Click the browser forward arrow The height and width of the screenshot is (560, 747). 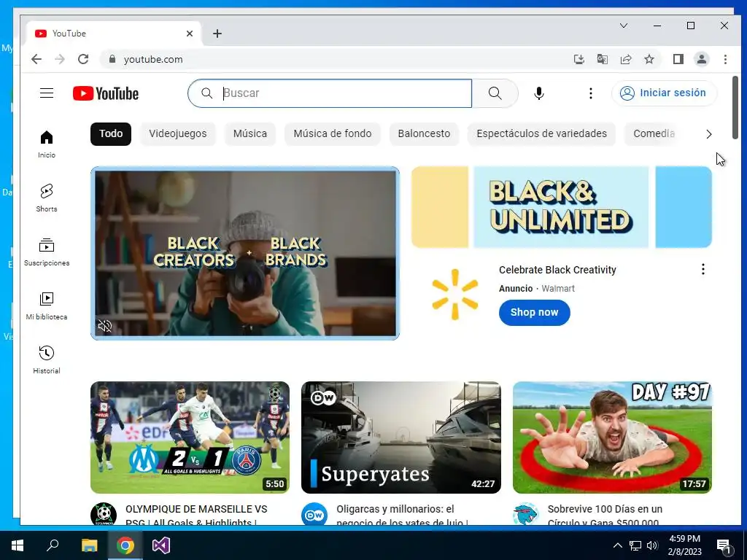[60, 59]
